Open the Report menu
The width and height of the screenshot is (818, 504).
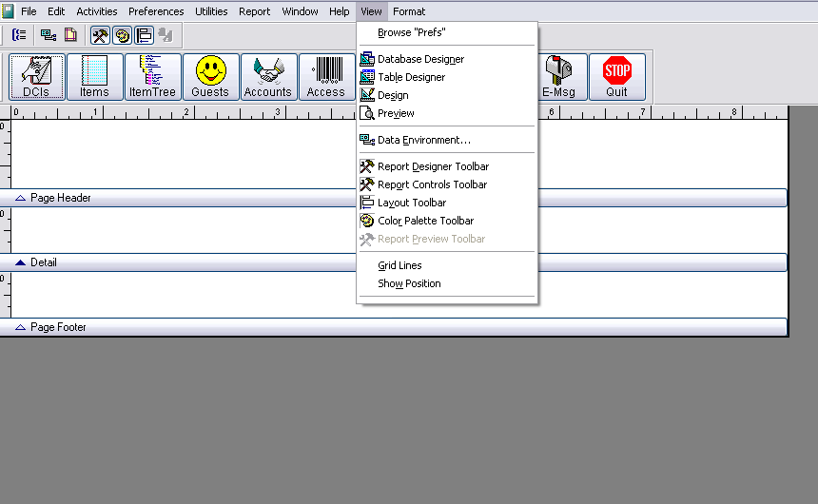pos(254,11)
